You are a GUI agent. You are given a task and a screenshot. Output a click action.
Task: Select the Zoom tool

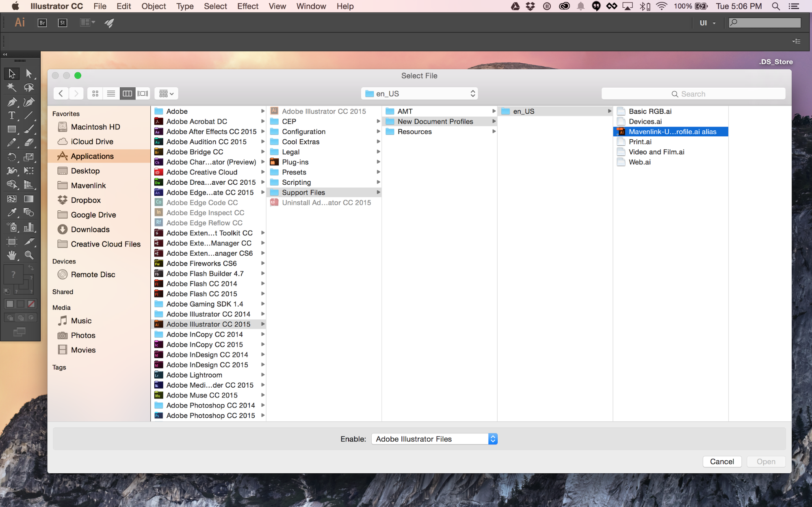pyautogui.click(x=29, y=255)
